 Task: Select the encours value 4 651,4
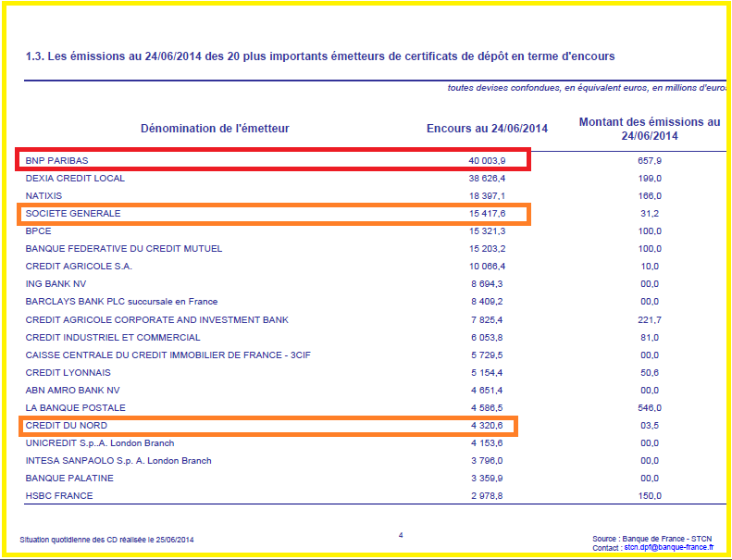click(487, 391)
